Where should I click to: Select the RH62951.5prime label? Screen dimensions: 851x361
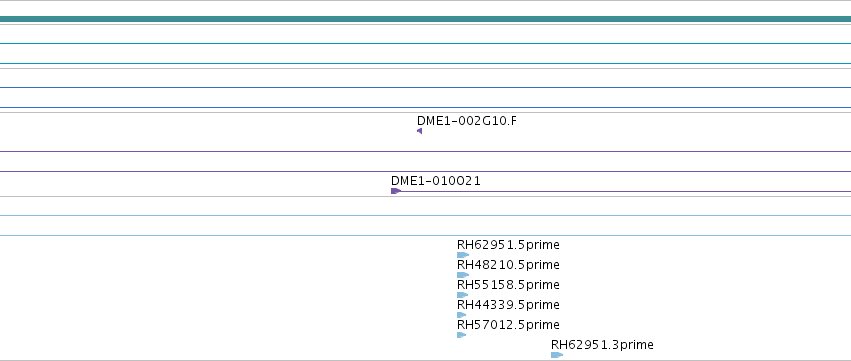[x=508, y=245]
